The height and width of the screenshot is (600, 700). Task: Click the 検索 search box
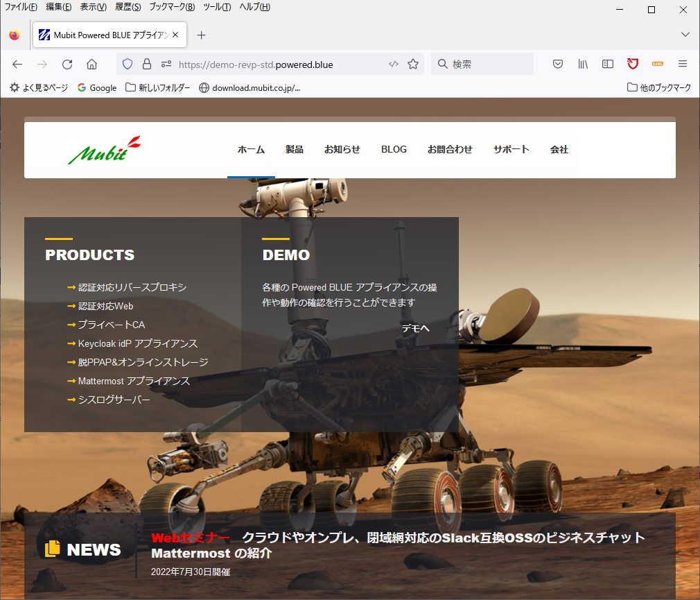click(x=482, y=64)
